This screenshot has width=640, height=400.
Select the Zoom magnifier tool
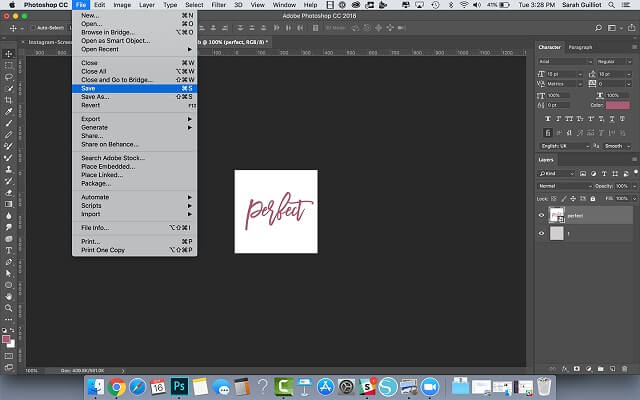[8, 308]
